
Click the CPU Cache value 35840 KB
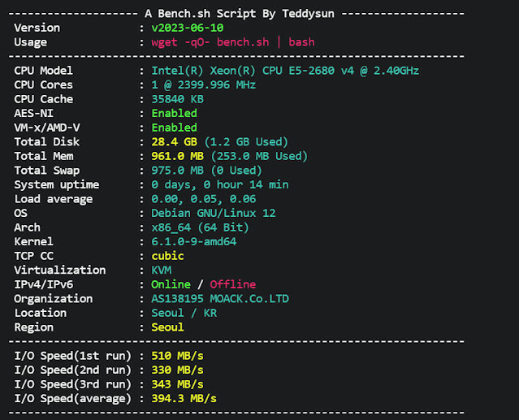pyautogui.click(x=177, y=99)
